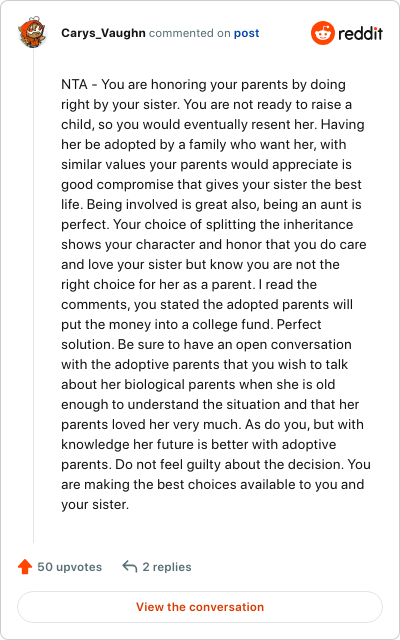
Task: Click the orange upvote arrow icon
Action: 25,567
